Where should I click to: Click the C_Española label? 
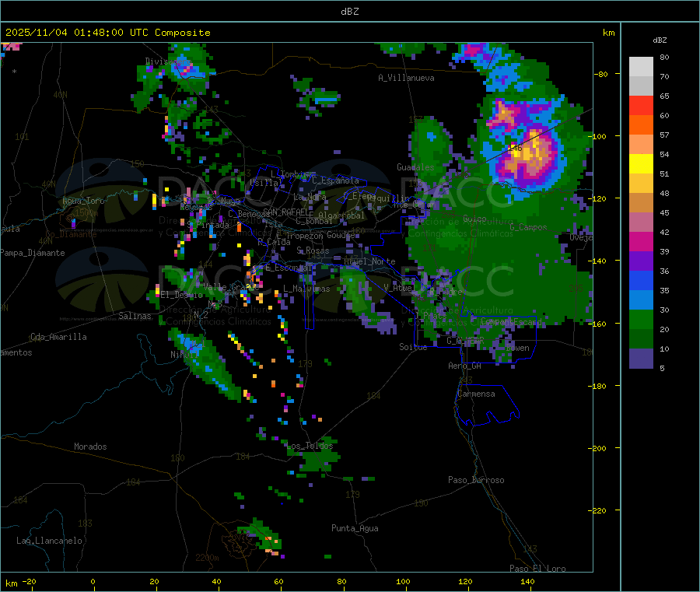click(335, 180)
